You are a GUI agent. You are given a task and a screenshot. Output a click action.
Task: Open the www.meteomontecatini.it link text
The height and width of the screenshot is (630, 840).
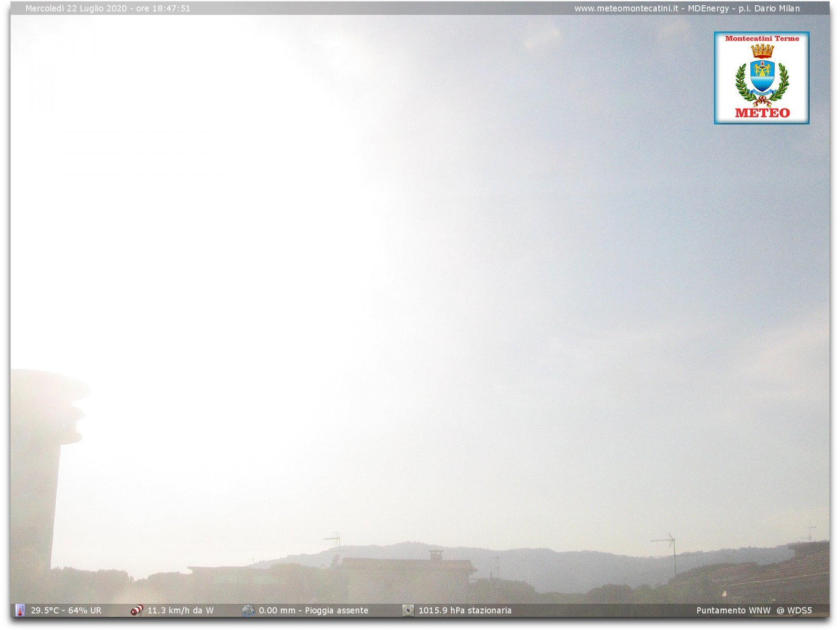pyautogui.click(x=626, y=8)
